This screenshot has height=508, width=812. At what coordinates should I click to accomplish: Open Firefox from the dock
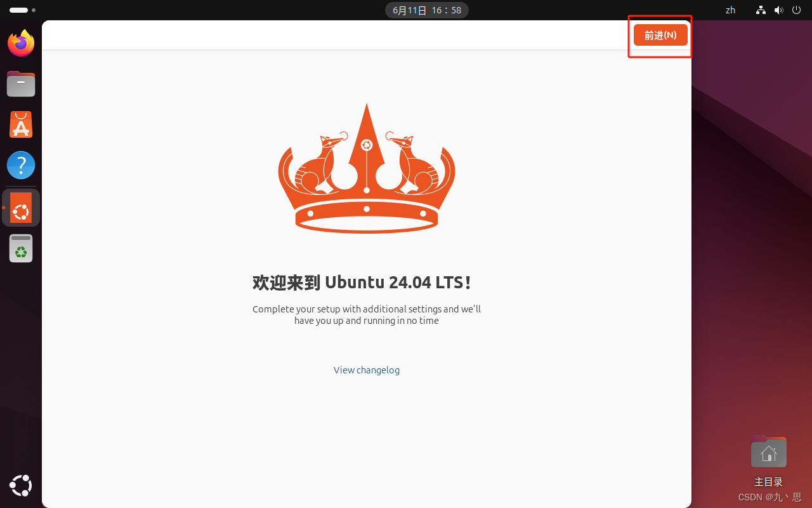[x=20, y=43]
